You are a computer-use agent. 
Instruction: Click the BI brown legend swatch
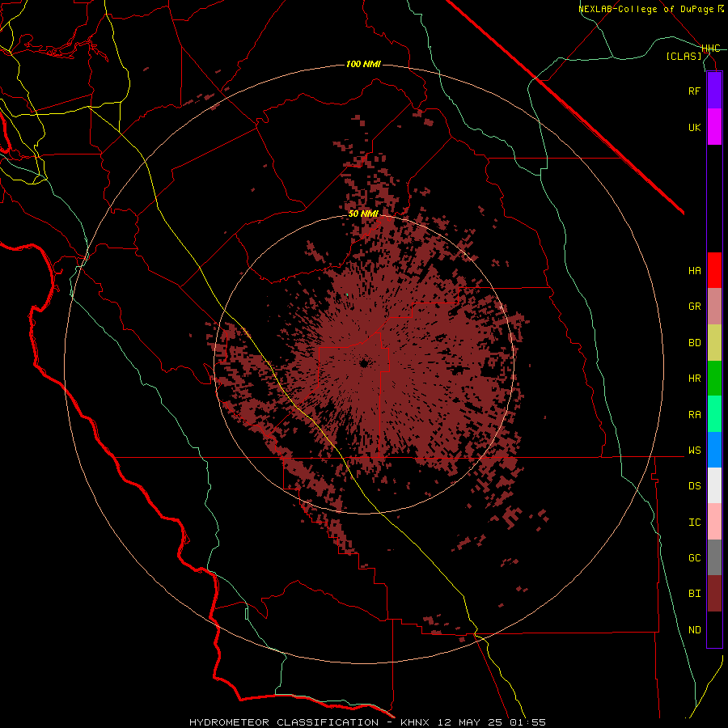[714, 594]
